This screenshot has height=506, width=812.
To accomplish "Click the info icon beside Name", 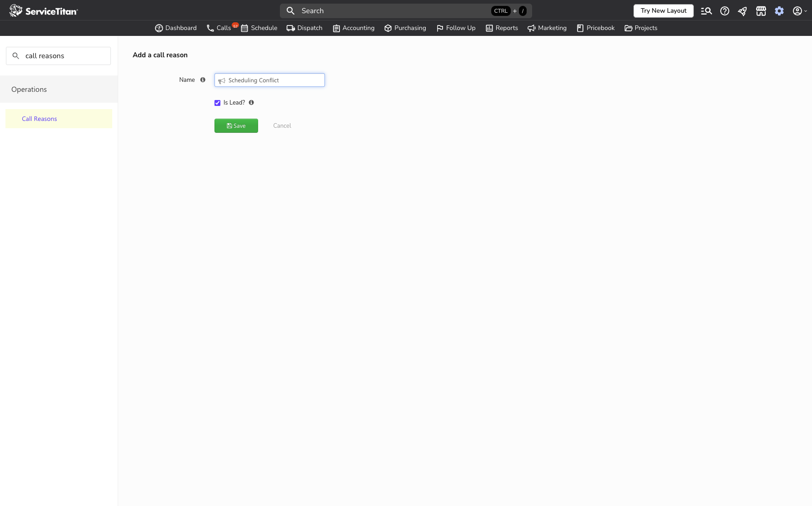I will 203,80.
